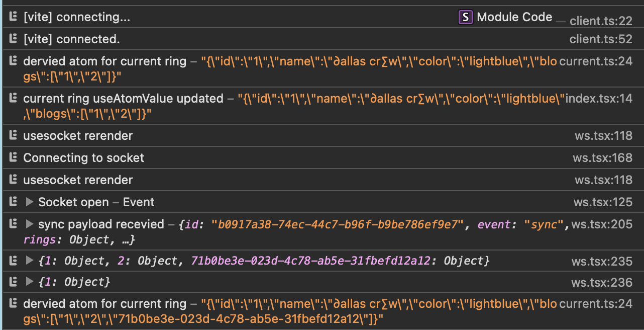Screen dimensions: 644x330
Task: Click the "Module Code" label
Action: [x=514, y=17]
